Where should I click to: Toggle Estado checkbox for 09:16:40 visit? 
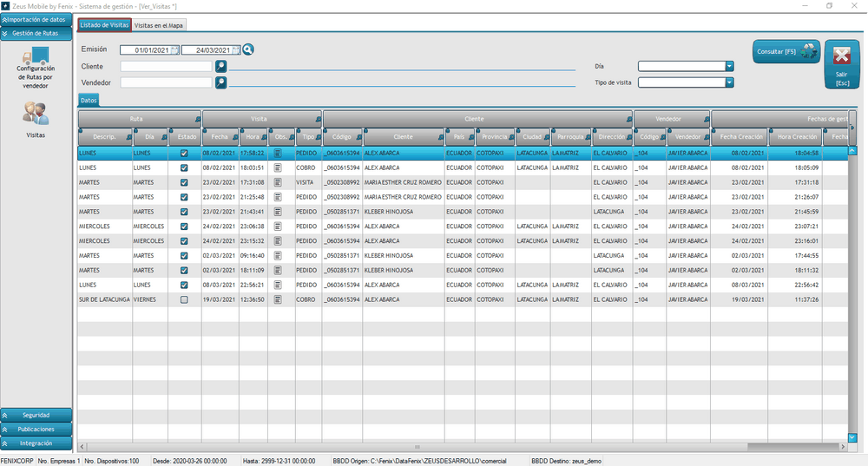(184, 256)
